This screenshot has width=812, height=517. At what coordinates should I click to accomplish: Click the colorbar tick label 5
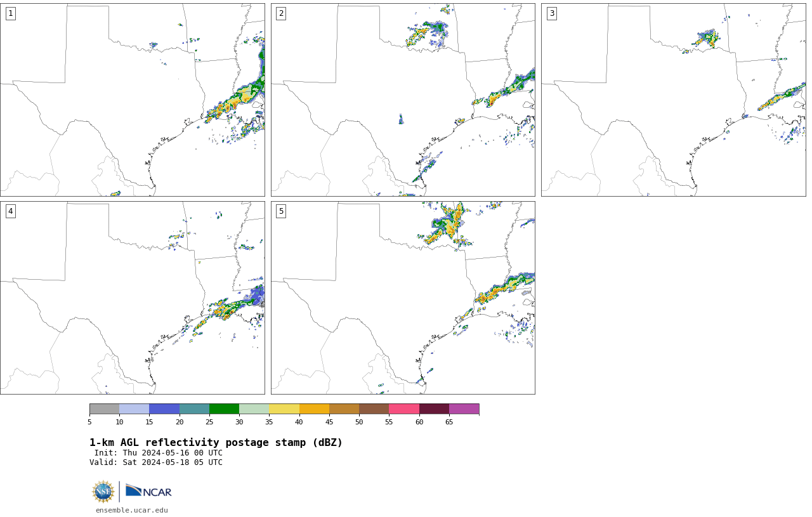89,422
